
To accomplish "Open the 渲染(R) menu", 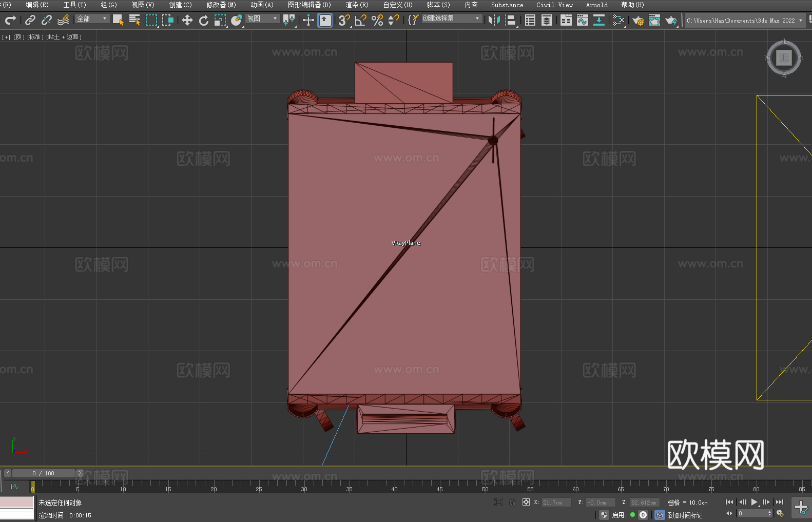I will (x=357, y=5).
